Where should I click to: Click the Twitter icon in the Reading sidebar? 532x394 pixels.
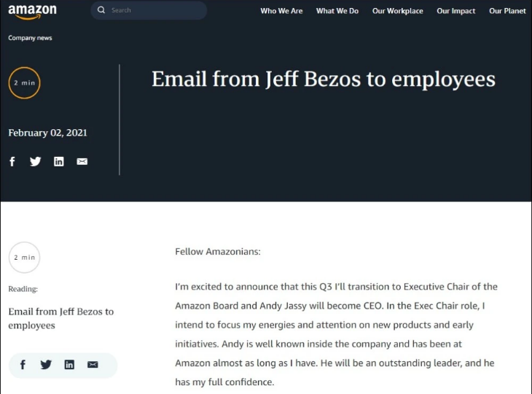(x=46, y=364)
